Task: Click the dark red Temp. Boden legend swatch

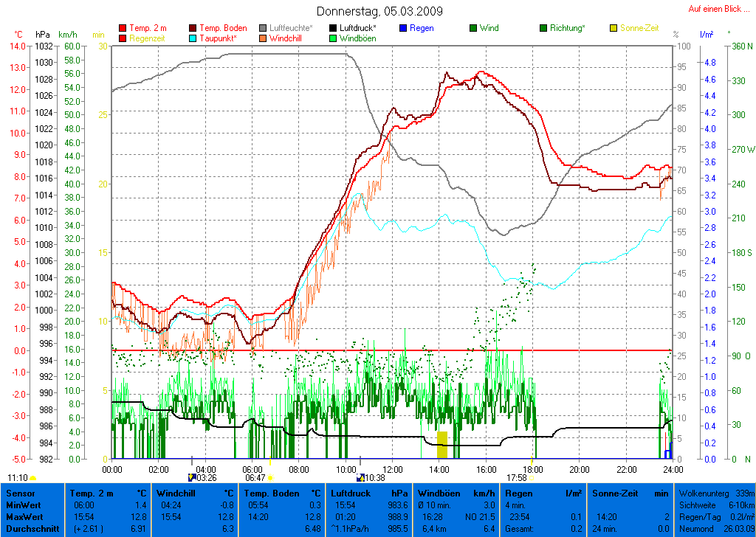Action: pos(194,28)
